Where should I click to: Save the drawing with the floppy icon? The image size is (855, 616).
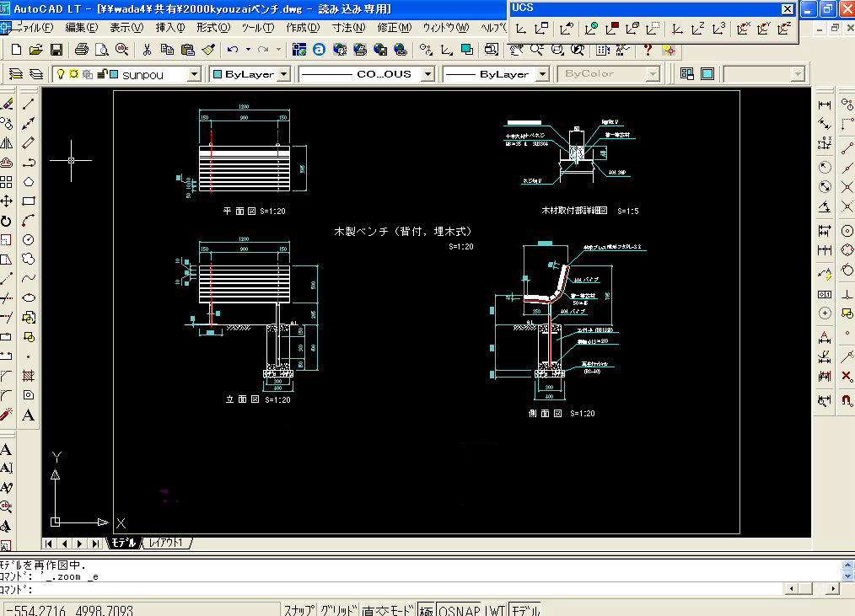point(56,51)
